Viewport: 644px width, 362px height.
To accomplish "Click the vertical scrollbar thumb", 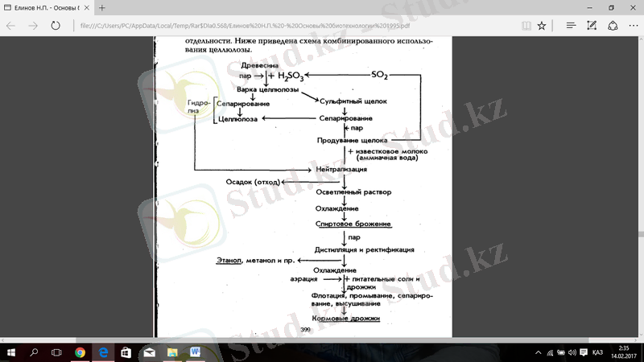I will pos(641,234).
